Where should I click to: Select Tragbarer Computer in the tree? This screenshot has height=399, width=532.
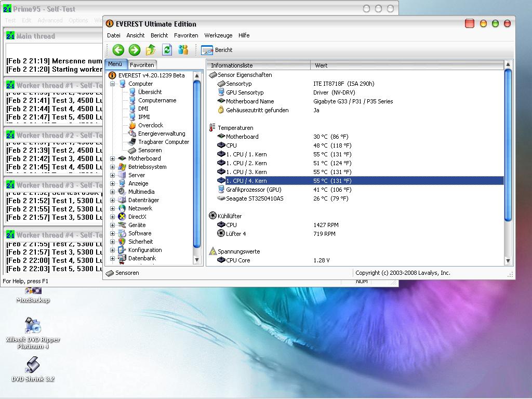pos(164,142)
